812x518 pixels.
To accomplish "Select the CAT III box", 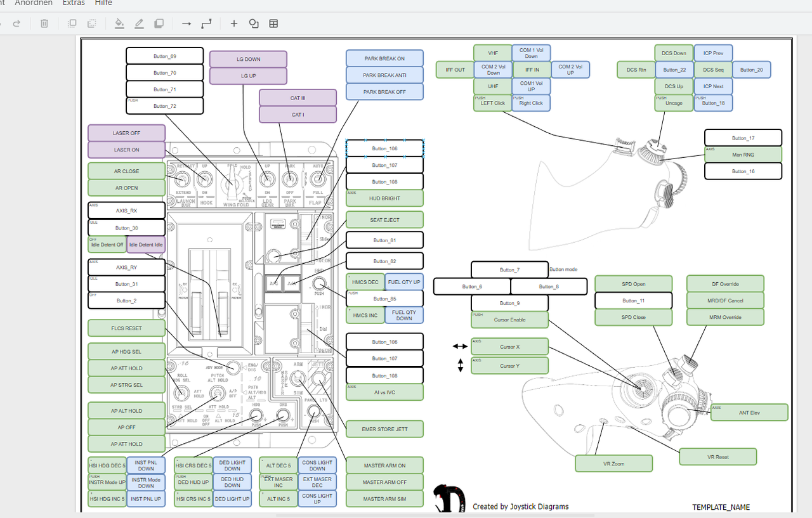I will click(298, 98).
